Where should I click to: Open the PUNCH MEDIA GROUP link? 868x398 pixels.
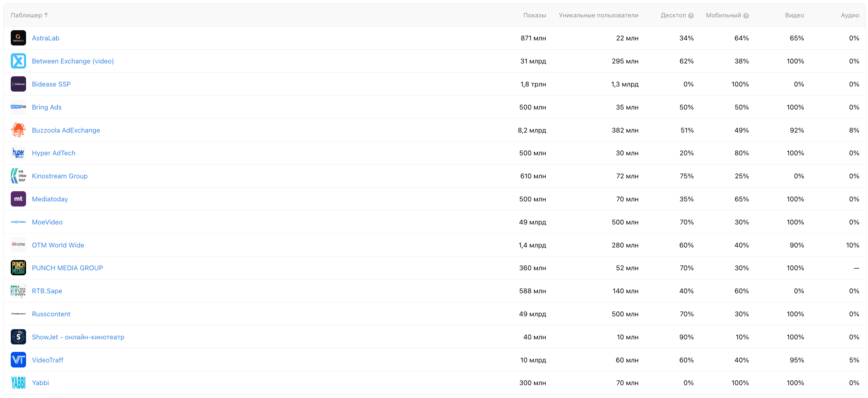click(67, 268)
